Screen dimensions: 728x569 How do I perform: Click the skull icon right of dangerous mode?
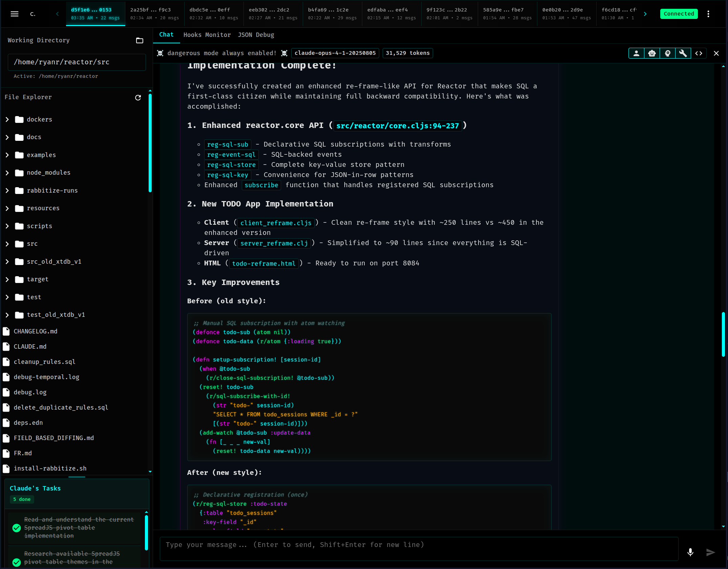click(284, 53)
